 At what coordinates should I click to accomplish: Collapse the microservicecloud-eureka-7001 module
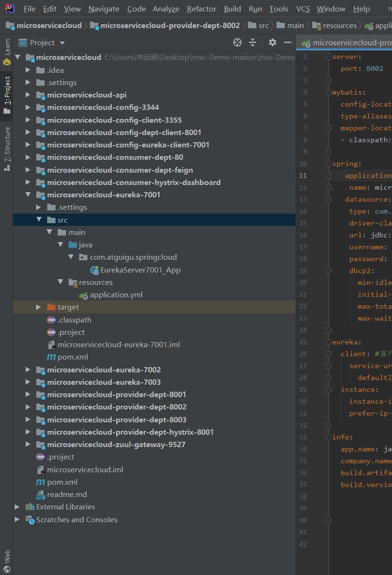click(28, 195)
